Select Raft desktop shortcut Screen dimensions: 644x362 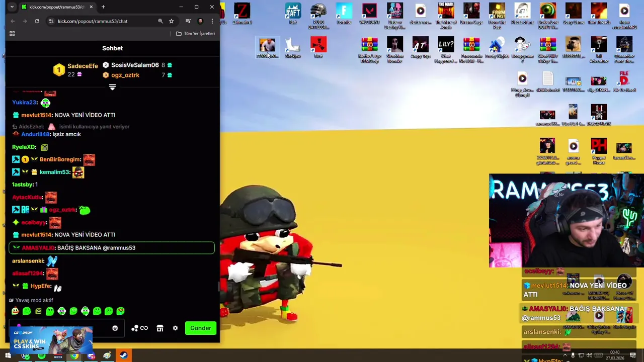(293, 14)
